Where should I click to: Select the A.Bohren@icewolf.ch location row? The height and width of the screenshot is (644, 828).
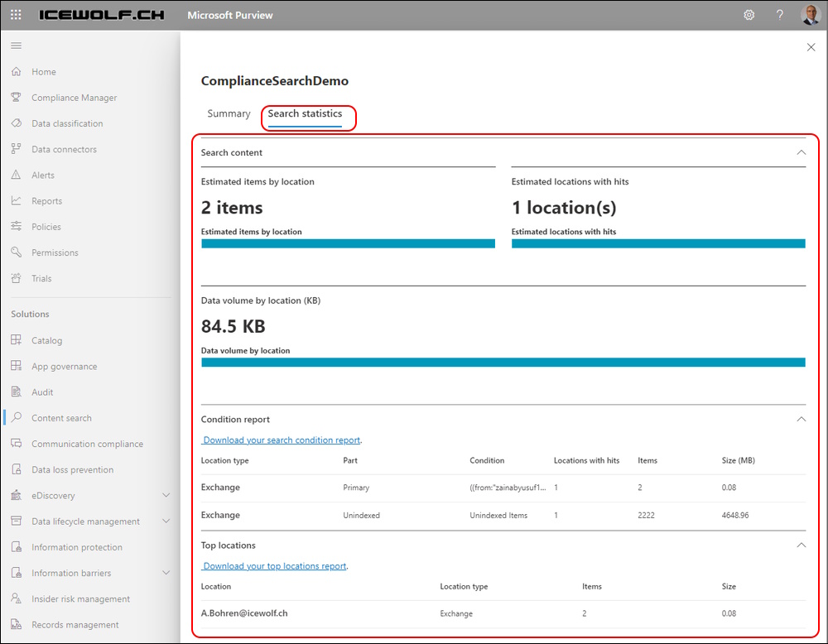point(503,614)
